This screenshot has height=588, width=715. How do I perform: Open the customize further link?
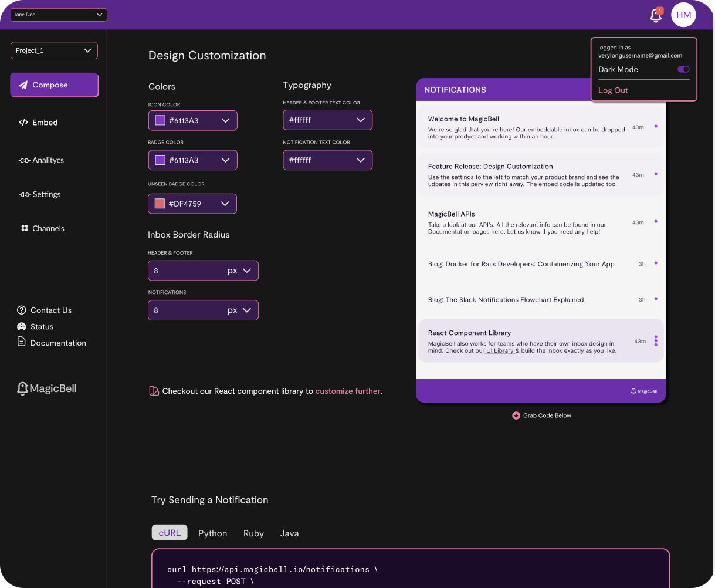(348, 391)
